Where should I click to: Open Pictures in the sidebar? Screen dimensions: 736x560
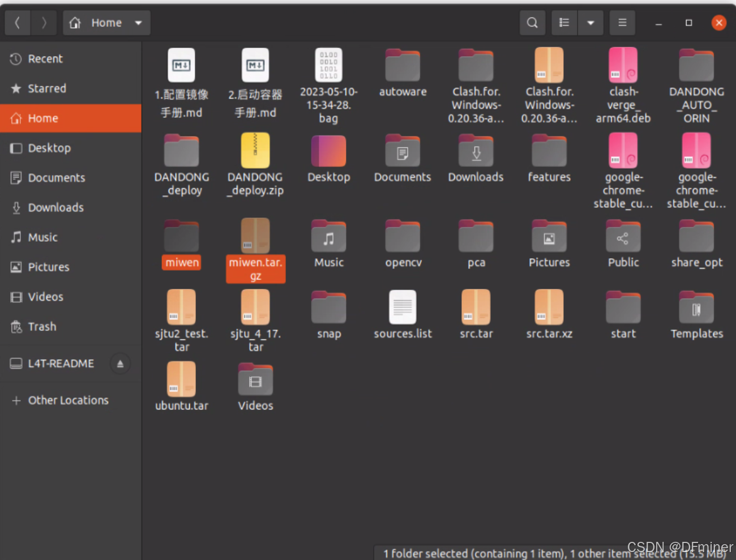tap(71, 267)
